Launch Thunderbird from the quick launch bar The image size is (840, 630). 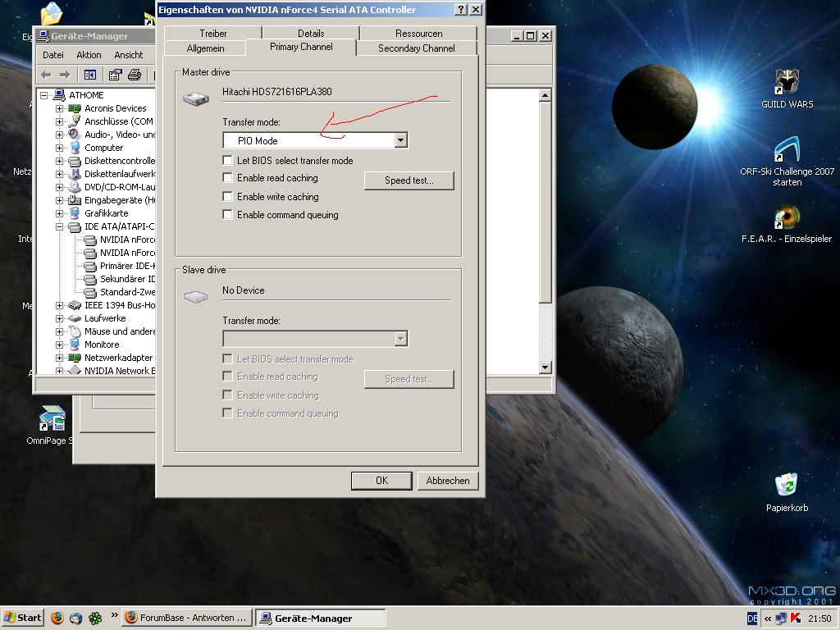tap(76, 618)
